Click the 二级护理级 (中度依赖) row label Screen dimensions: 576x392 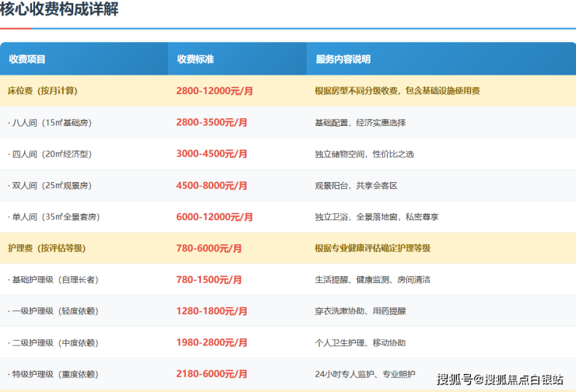tap(53, 343)
